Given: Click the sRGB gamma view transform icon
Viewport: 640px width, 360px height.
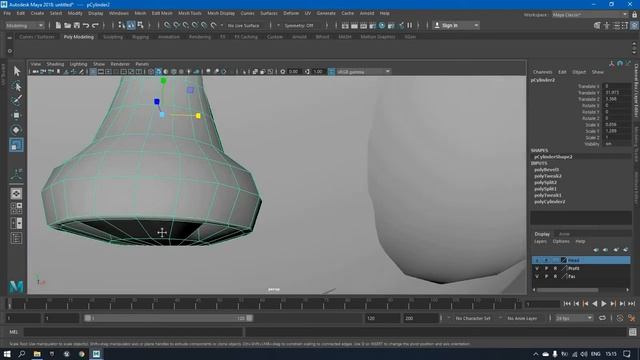Looking at the screenshot, I should tap(331, 72).
